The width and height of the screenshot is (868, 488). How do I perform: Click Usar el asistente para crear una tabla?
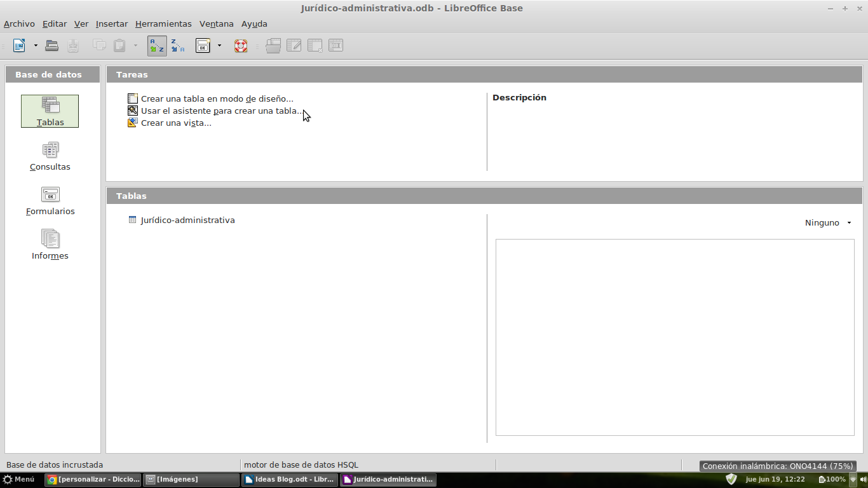[x=215, y=111]
